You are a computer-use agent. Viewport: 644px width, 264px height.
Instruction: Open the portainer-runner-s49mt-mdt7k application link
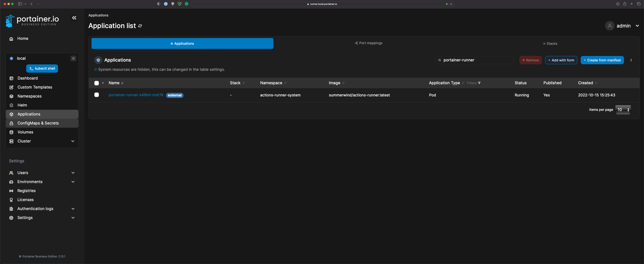tap(136, 95)
